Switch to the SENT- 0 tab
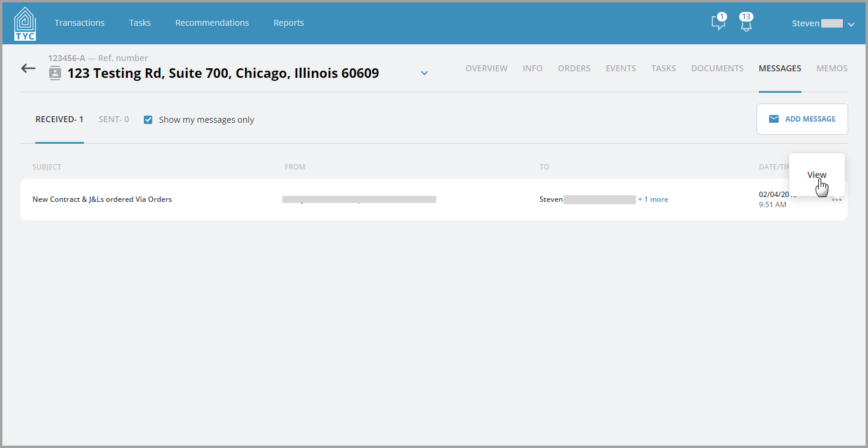868x448 pixels. click(114, 119)
